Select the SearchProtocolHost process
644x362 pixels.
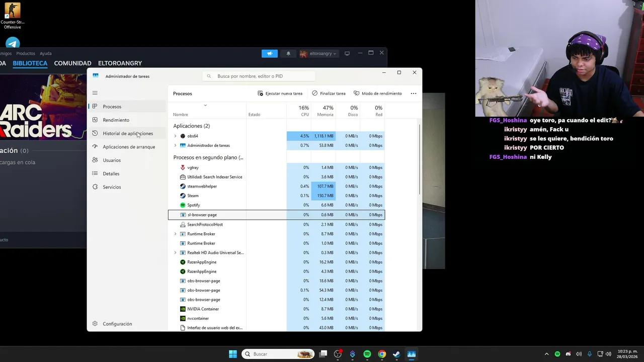(x=276, y=224)
